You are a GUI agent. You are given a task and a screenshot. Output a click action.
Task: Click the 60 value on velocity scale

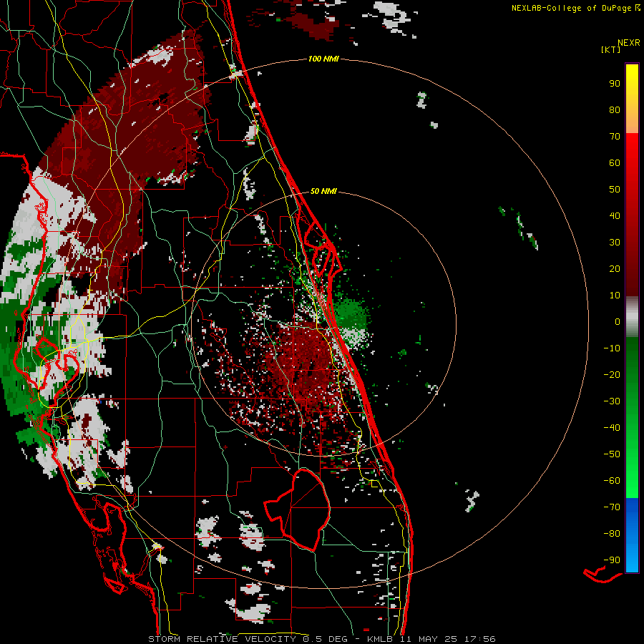(x=615, y=163)
